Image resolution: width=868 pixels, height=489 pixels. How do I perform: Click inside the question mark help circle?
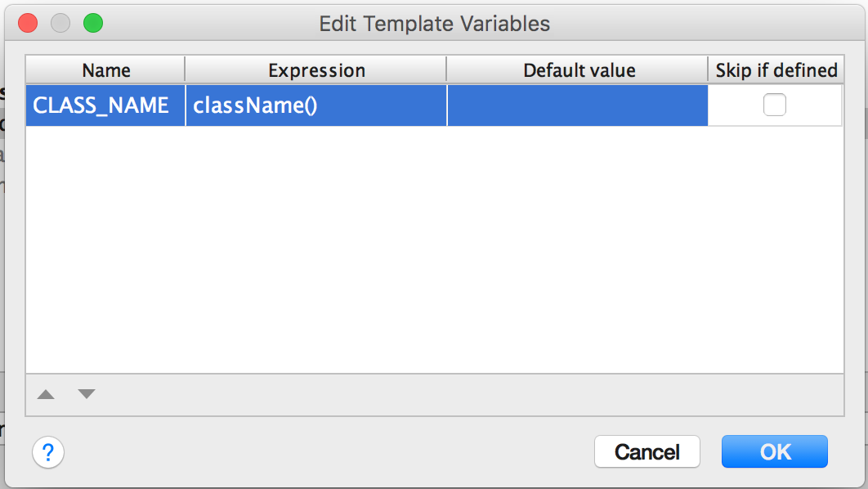tap(48, 451)
